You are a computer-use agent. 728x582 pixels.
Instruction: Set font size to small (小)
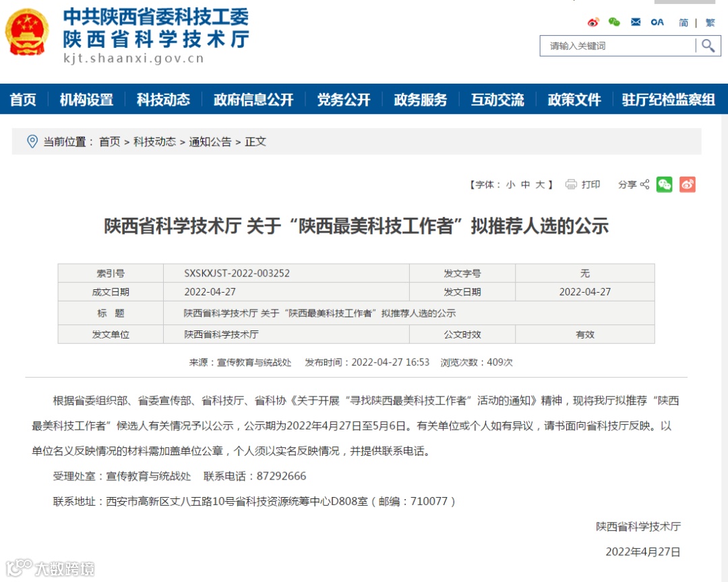511,184
